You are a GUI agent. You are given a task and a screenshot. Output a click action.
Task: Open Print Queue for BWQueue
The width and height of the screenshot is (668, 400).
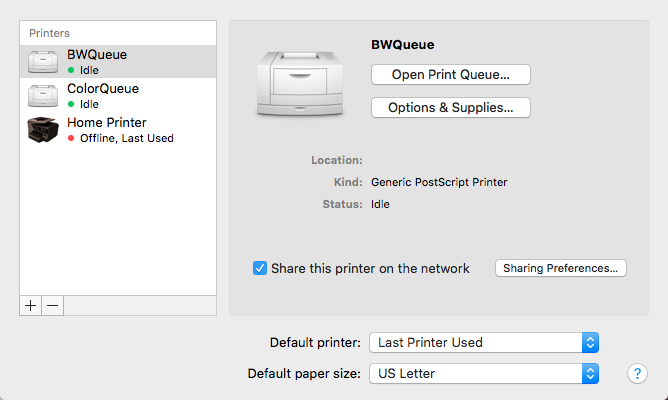450,74
